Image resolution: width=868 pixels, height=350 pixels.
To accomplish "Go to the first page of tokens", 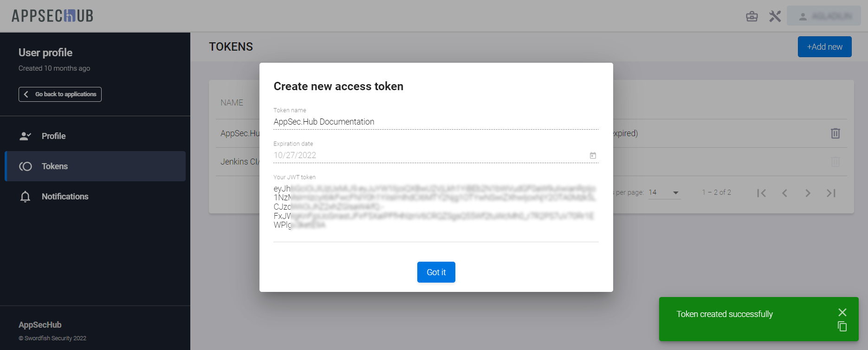I will pos(761,193).
